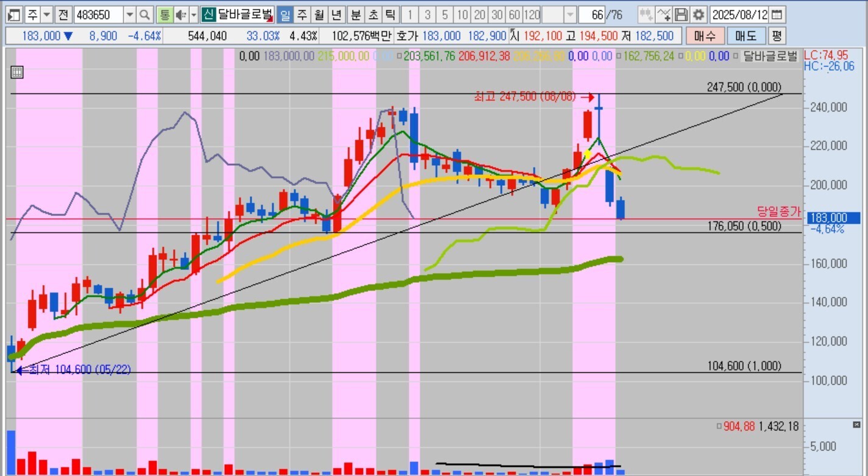This screenshot has width=868, height=476.
Task: Focus the stock code field 483650
Action: pos(98,15)
